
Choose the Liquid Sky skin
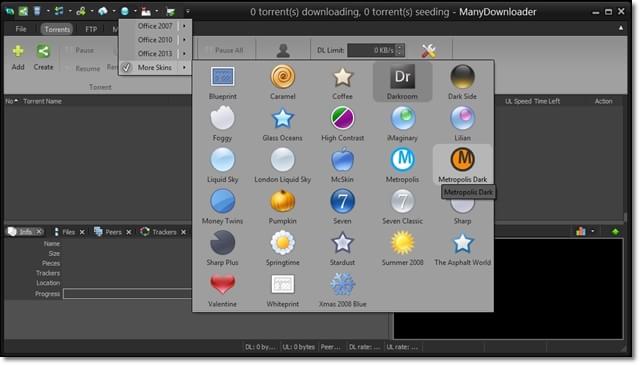point(222,160)
